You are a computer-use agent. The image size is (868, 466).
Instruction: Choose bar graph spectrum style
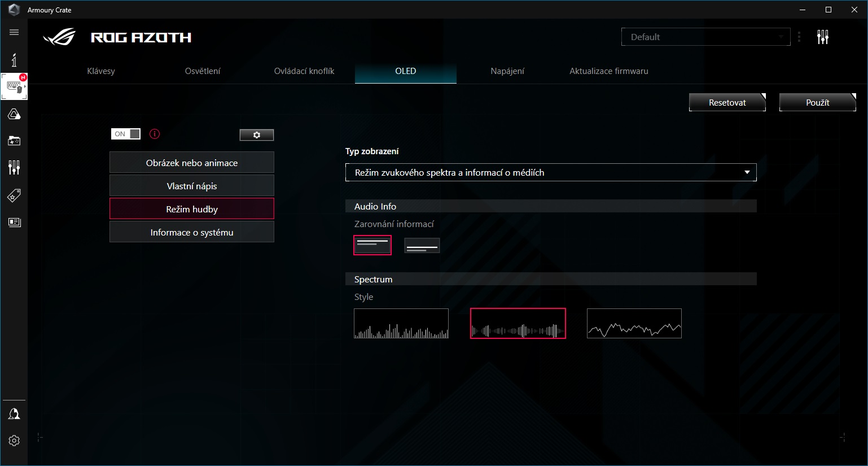pos(401,324)
